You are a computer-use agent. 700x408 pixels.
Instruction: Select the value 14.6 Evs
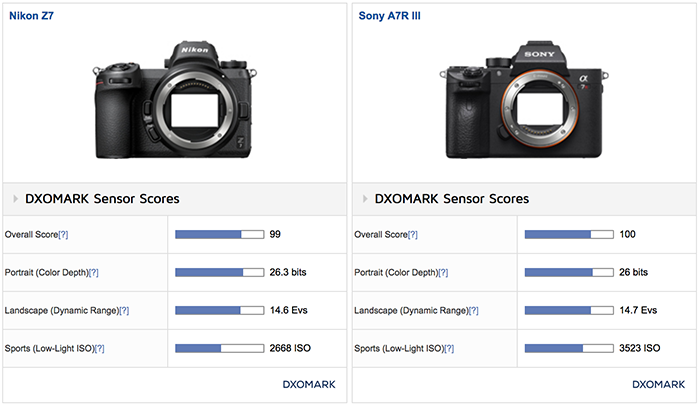(x=288, y=310)
